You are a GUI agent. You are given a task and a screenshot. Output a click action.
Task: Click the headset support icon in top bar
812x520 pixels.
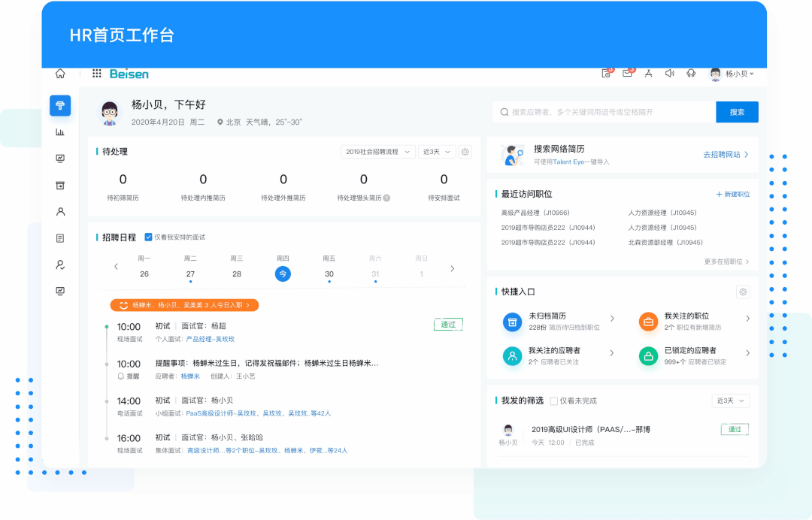pyautogui.click(x=691, y=73)
